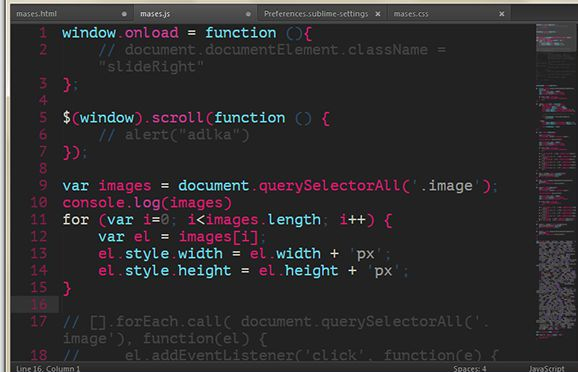Place cursor on the word onload
578x372 pixels.
click(152, 33)
